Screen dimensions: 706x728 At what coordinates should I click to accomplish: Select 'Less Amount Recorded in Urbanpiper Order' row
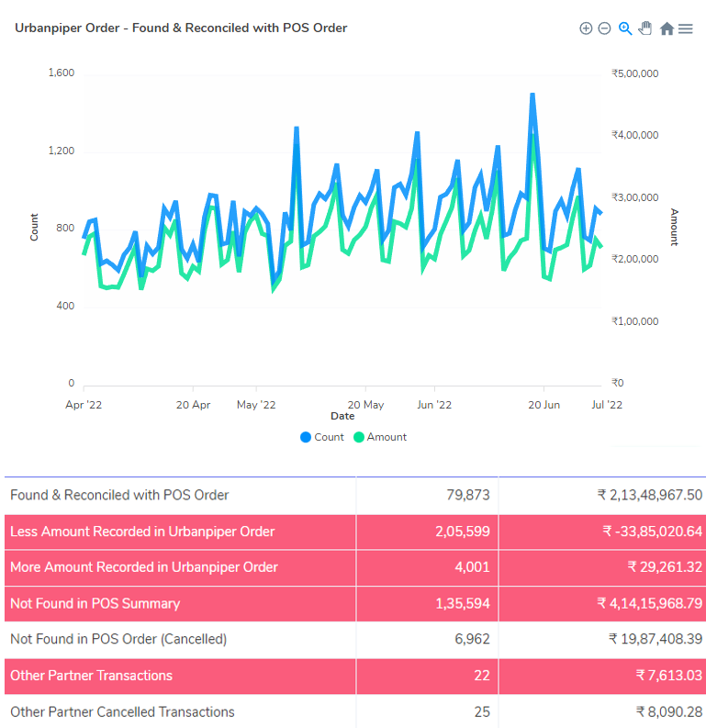[x=355, y=532]
